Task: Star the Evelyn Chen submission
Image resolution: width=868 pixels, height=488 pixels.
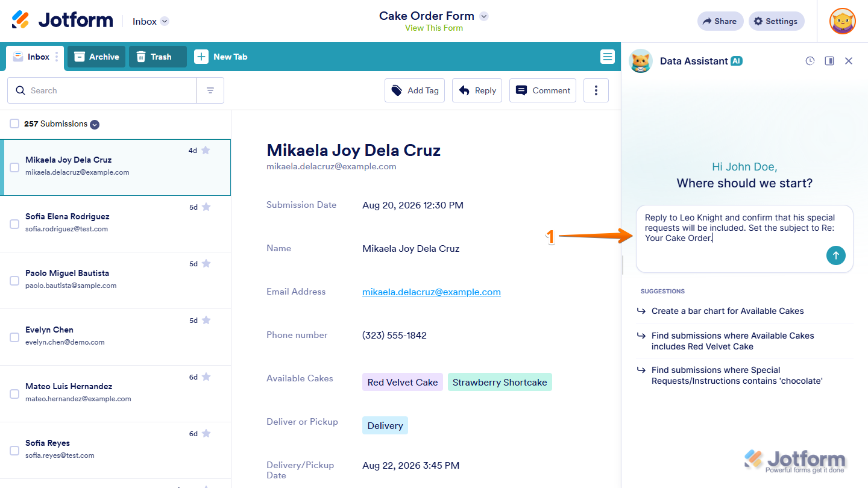Action: click(206, 321)
